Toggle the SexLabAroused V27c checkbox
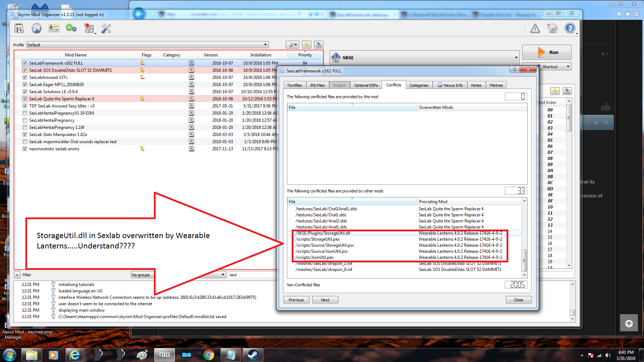The height and width of the screenshot is (362, 644). [x=25, y=77]
